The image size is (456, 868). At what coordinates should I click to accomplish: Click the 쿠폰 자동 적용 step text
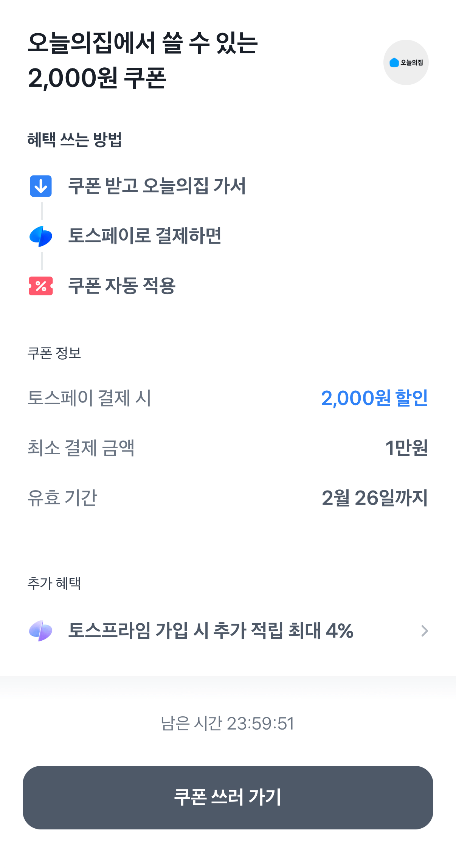[122, 286]
